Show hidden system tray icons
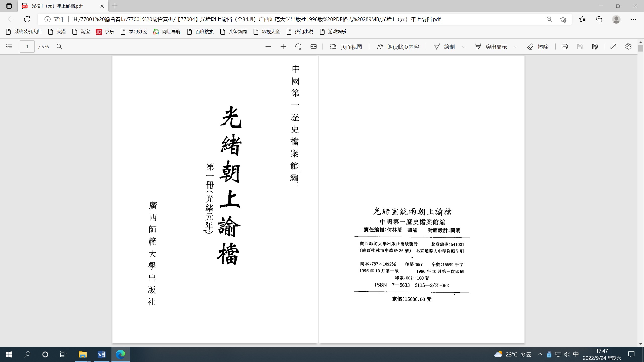This screenshot has width=644, height=362. pyautogui.click(x=540, y=354)
